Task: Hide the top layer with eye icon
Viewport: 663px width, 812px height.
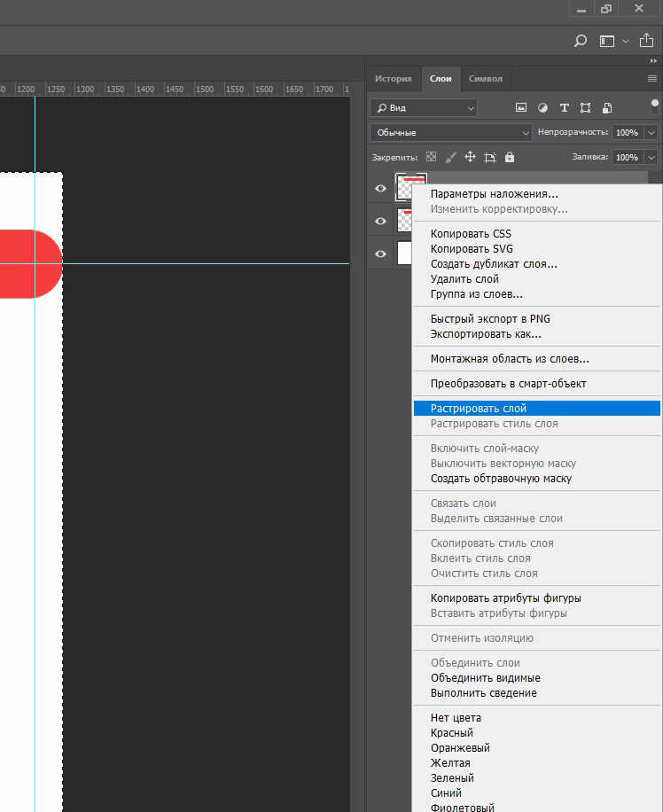Action: tap(380, 188)
